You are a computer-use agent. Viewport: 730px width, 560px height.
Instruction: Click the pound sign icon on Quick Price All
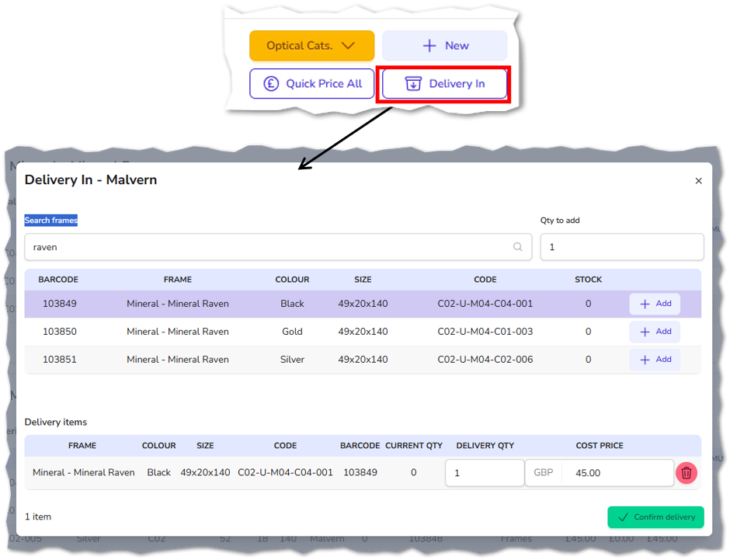[271, 84]
